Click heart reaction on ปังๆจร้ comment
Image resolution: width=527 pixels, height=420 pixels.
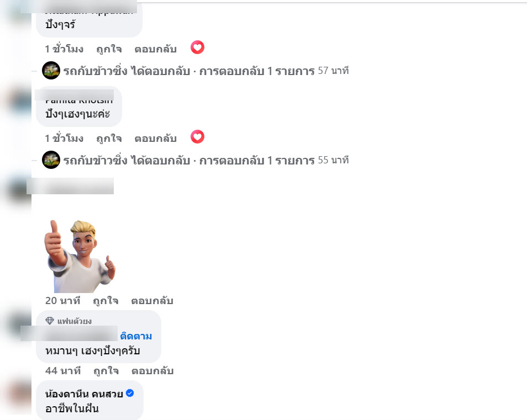(197, 47)
